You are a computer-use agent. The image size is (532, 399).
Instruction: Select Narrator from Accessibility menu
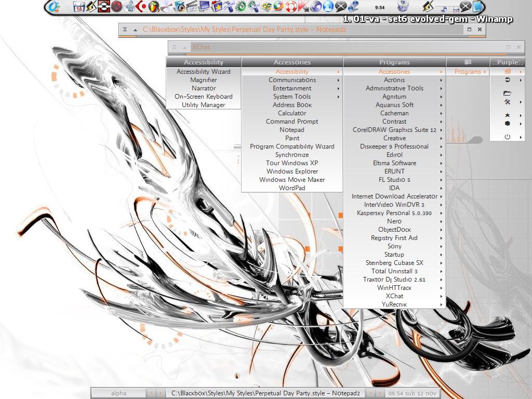[204, 88]
